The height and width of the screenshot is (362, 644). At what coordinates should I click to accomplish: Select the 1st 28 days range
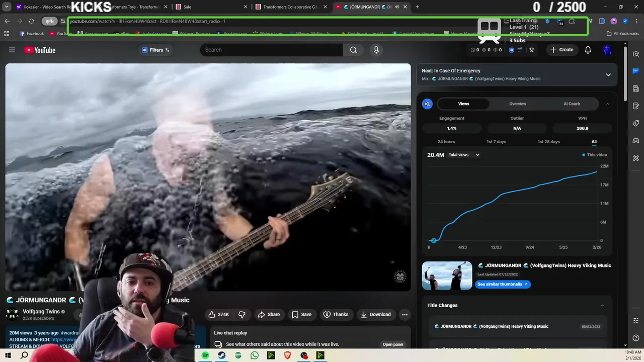(548, 142)
